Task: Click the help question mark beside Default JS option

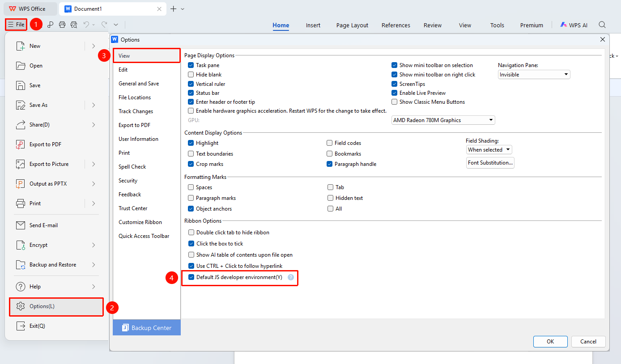Action: point(291,277)
